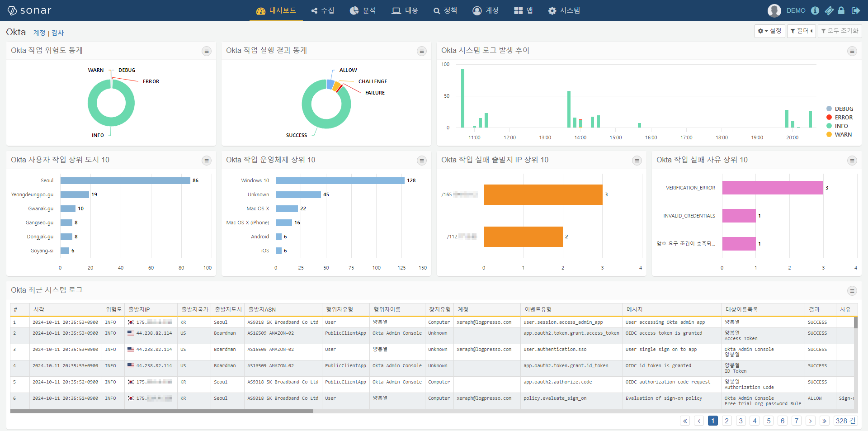The width and height of the screenshot is (868, 431).
Task: Select page 1 in pagination
Action: click(x=713, y=421)
